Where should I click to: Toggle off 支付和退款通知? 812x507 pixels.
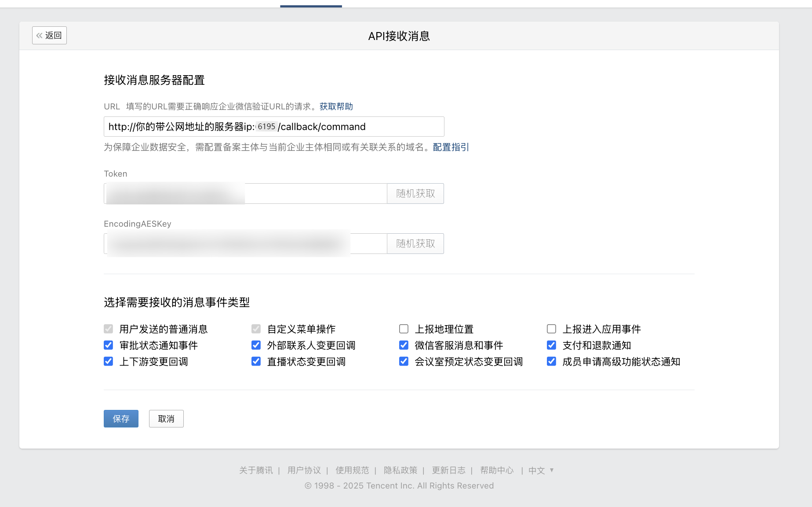tap(551, 345)
